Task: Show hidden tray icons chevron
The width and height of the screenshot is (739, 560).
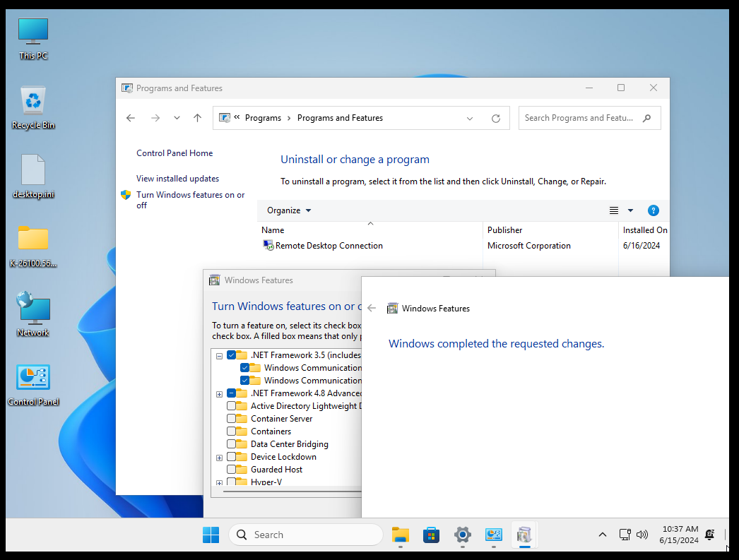Action: pyautogui.click(x=603, y=535)
